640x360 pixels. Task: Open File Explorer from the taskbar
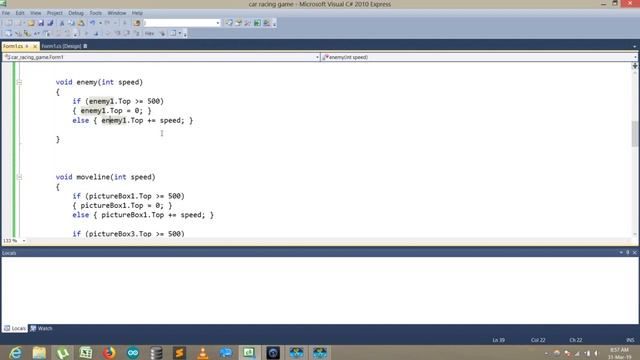(39, 353)
